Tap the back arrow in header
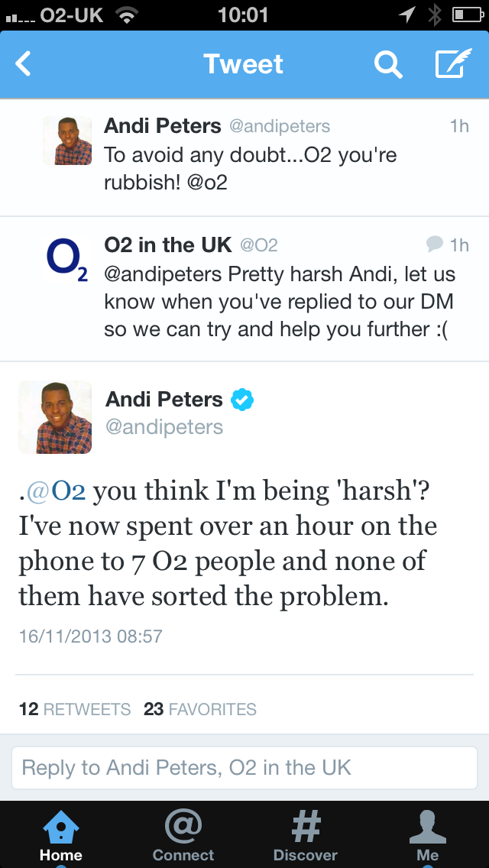Screen dimensions: 489x868 23,63
